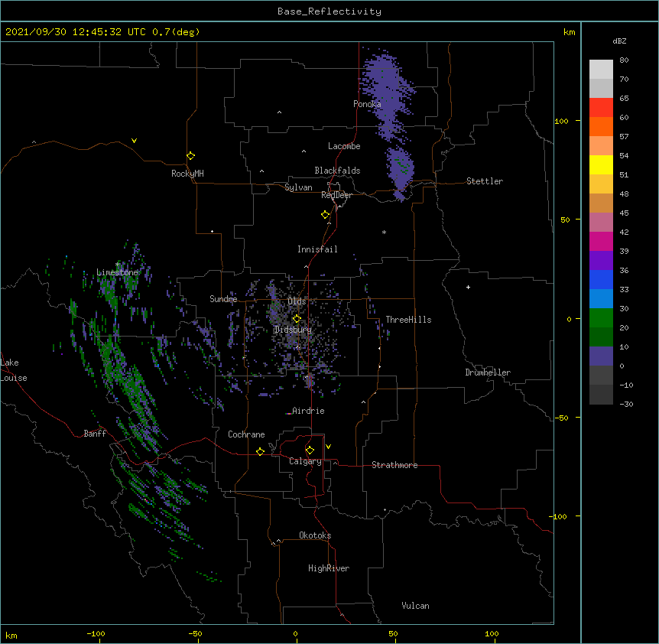Image resolution: width=659 pixels, height=644 pixels.
Task: Click the Airdrie city label
Action: [x=308, y=411]
